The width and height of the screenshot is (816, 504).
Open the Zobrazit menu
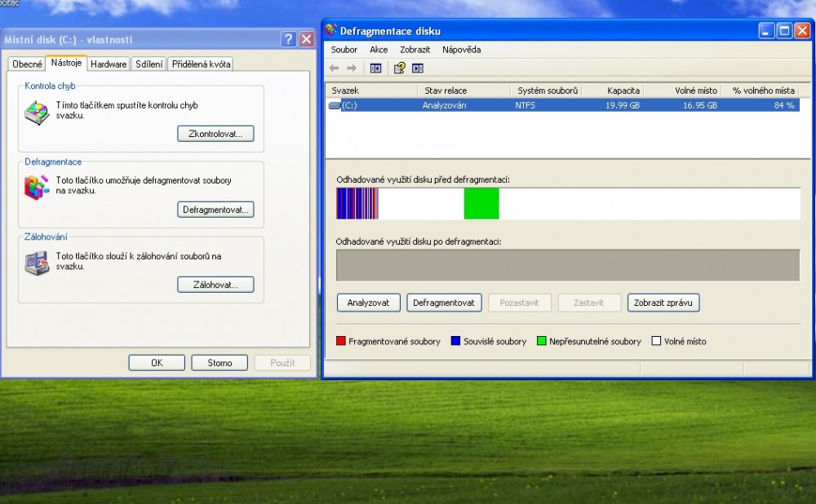point(415,50)
